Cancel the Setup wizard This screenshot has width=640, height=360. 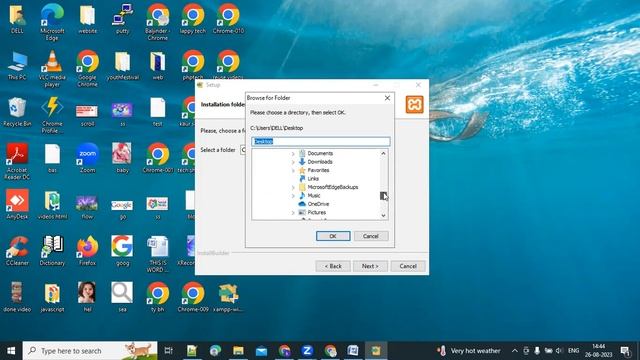pos(408,266)
